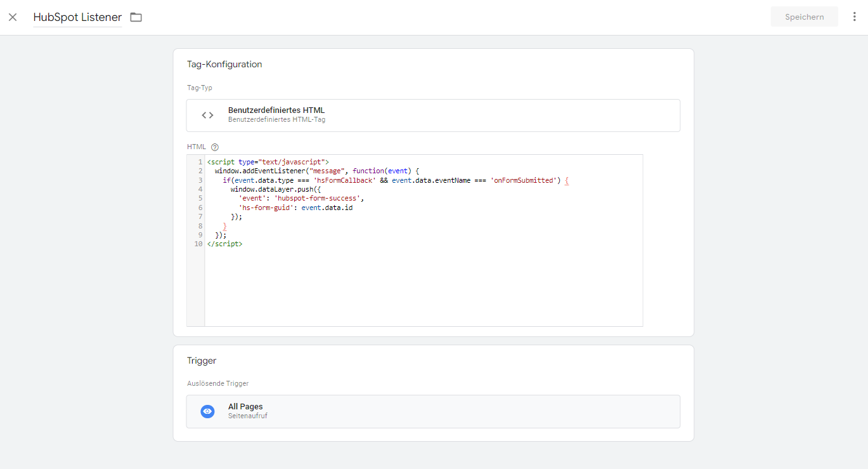Click the custom HTML code brackets icon
The width and height of the screenshot is (868, 469).
click(x=207, y=115)
